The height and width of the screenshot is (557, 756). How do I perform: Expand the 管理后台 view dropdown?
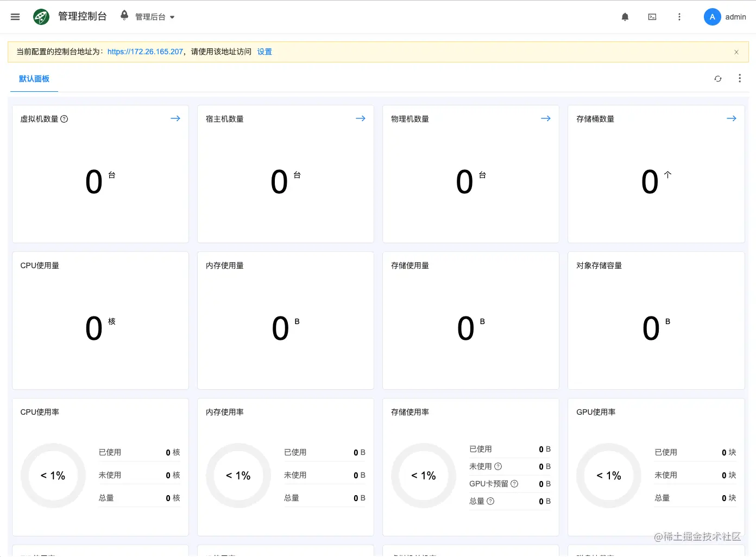[x=155, y=17]
